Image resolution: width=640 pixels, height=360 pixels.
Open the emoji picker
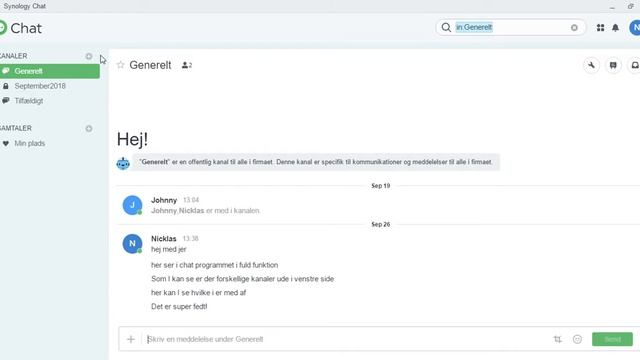pos(577,339)
